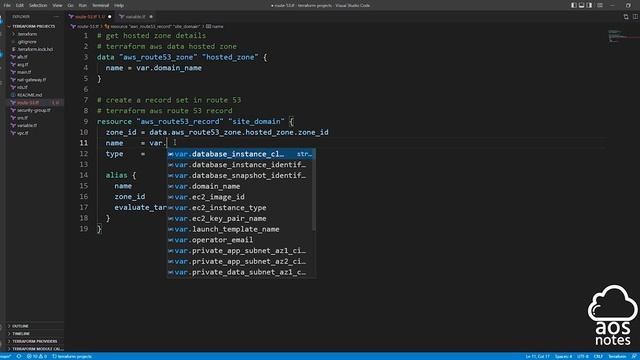Viewport: 640px width, 360px height.
Task: Click the open changes icon in editor toolbar
Action: coord(626,17)
